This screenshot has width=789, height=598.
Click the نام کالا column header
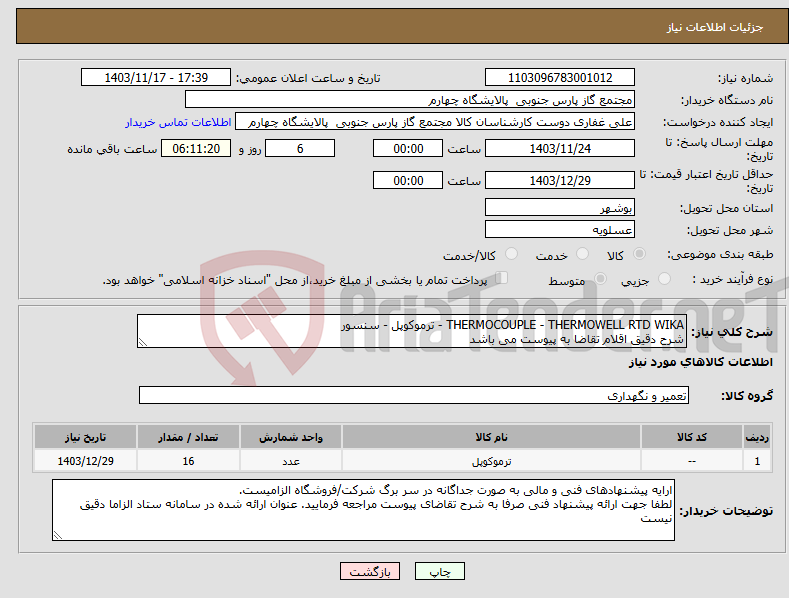pyautogui.click(x=491, y=437)
